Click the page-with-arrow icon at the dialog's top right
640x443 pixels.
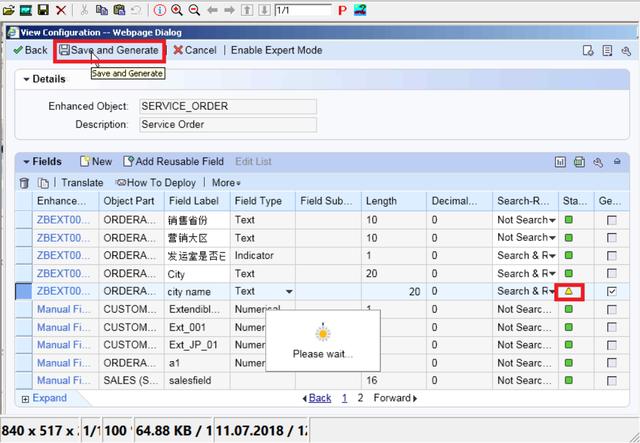tap(588, 51)
